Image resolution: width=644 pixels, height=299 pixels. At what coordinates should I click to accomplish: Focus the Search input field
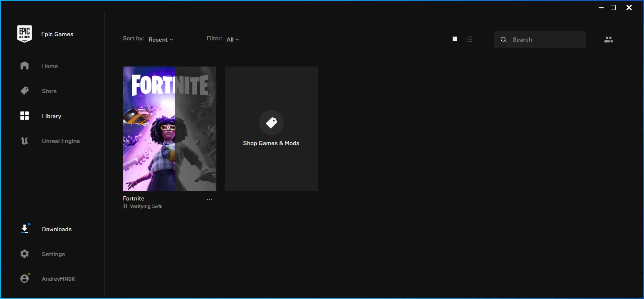(x=540, y=40)
